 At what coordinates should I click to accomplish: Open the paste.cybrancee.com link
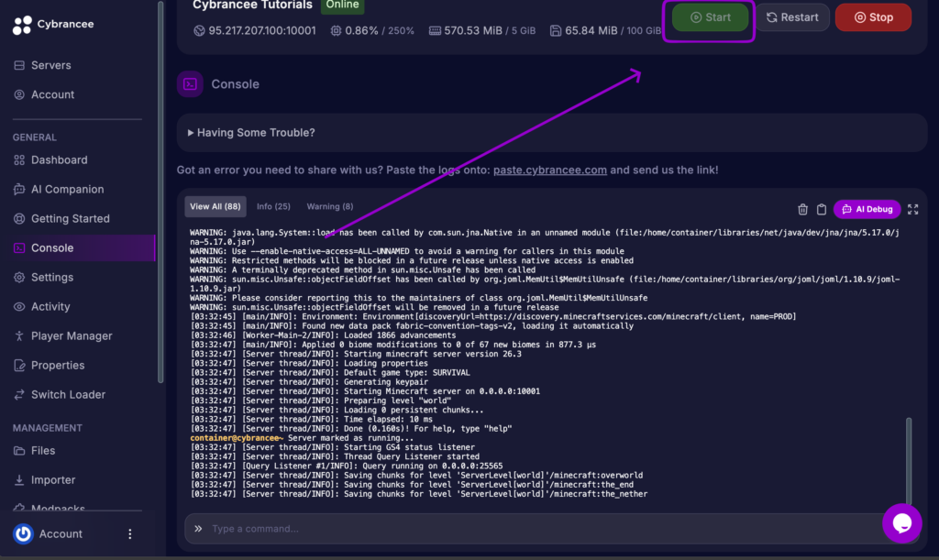point(550,170)
